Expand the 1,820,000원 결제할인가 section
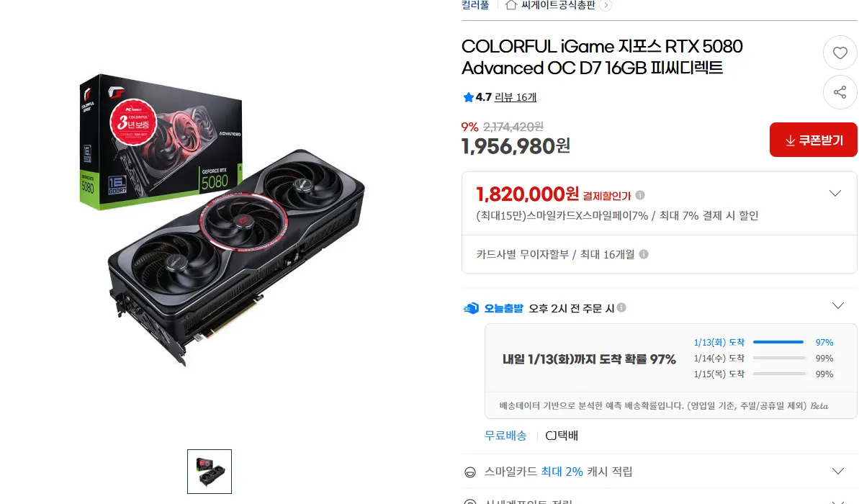Image resolution: width=859 pixels, height=504 pixels. 835,194
